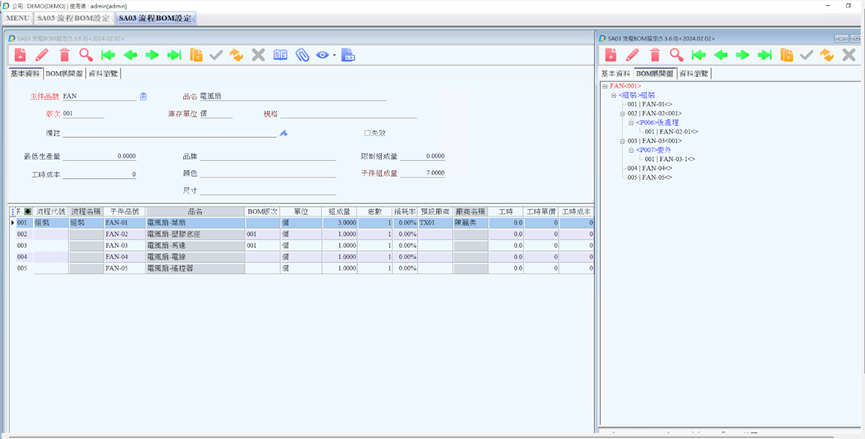
Task: Collapse the 002 | FAN-02<001> tree node
Action: coord(622,114)
